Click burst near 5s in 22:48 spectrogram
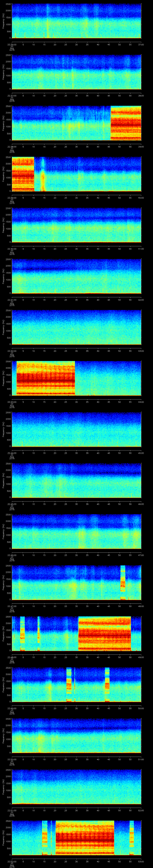 point(23,633)
